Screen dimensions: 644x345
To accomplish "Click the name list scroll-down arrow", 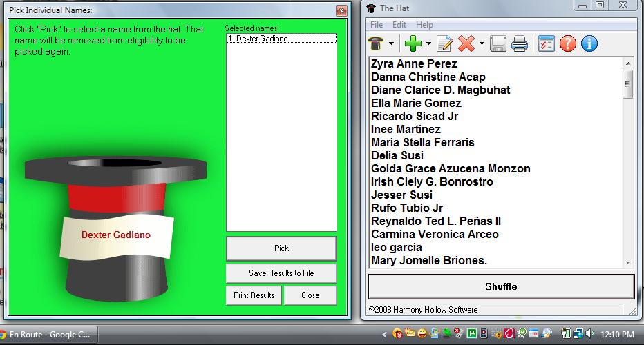I will click(627, 262).
